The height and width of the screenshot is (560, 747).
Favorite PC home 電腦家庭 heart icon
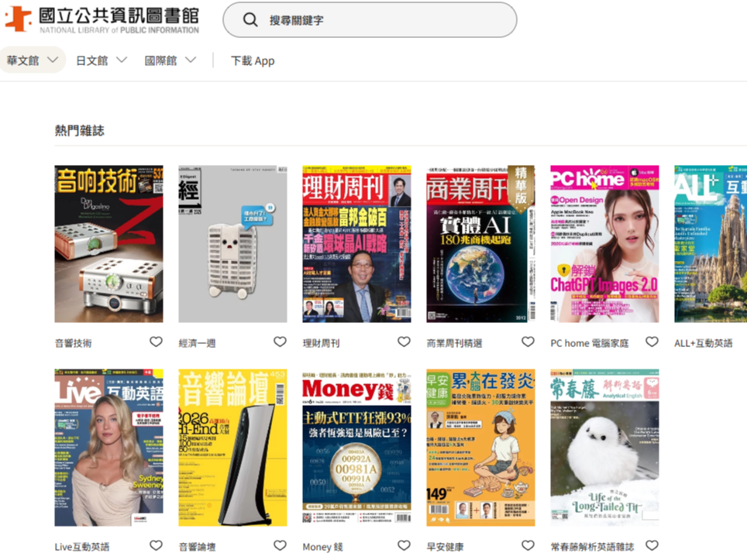[652, 342]
